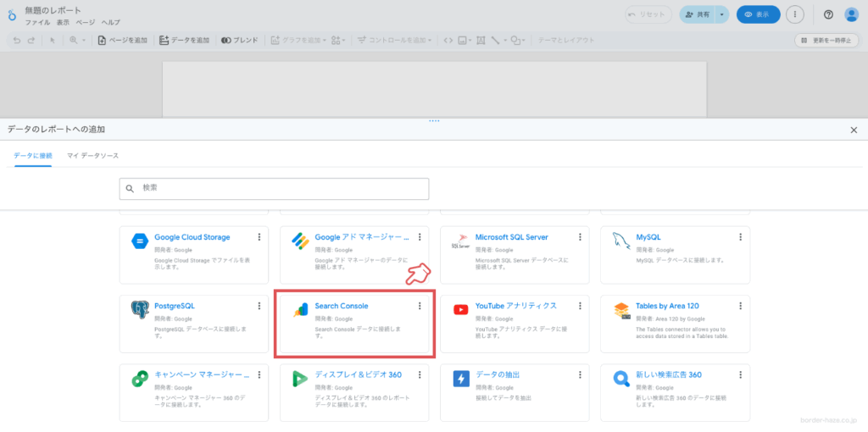Viewport: 868px width, 432px height.
Task: Click the Tables by Area 120 icon
Action: point(621,310)
